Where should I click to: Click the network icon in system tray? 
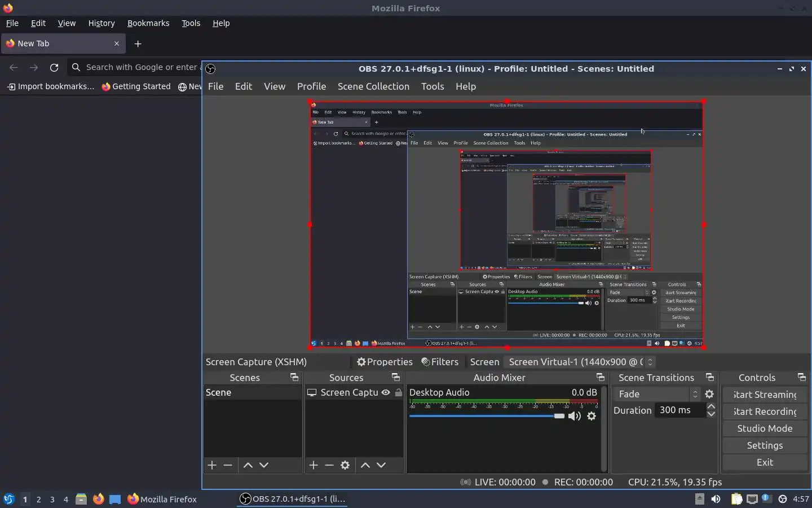coord(752,499)
